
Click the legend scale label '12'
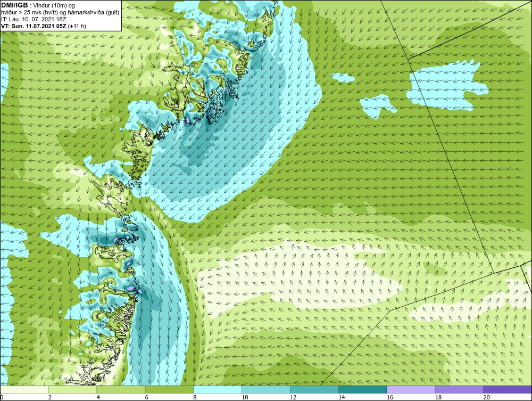click(293, 397)
